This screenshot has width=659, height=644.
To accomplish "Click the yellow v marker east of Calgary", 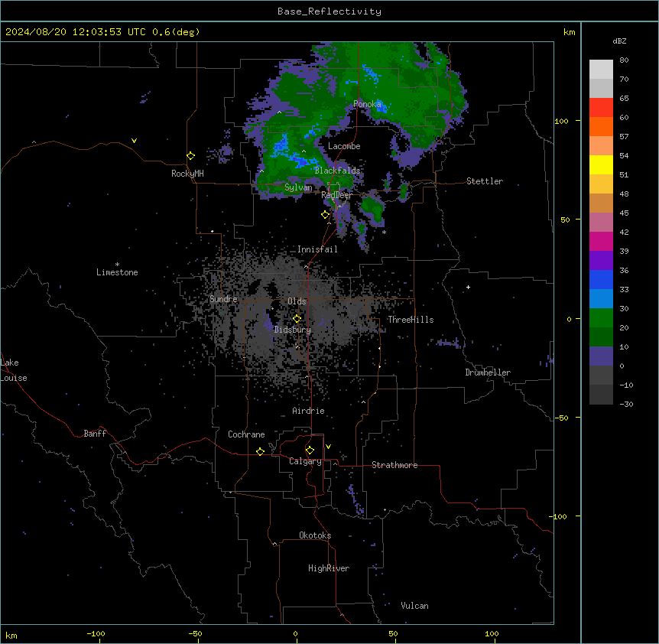I will tap(328, 447).
